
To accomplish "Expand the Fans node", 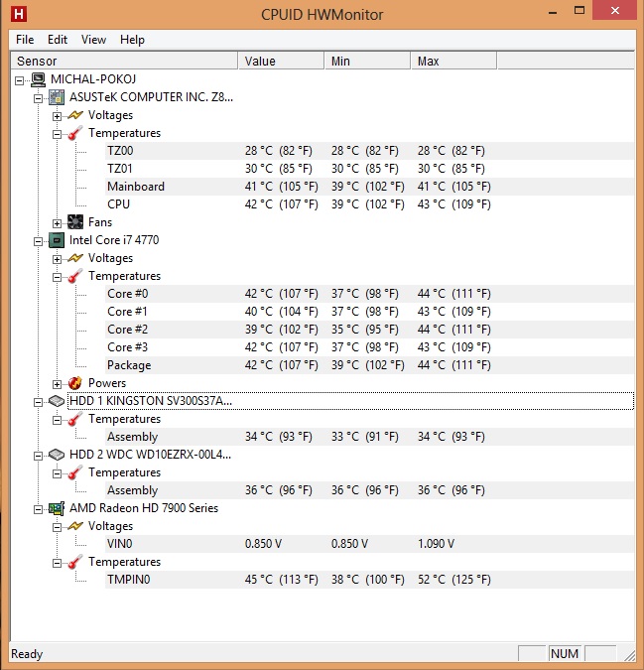I will tap(58, 222).
